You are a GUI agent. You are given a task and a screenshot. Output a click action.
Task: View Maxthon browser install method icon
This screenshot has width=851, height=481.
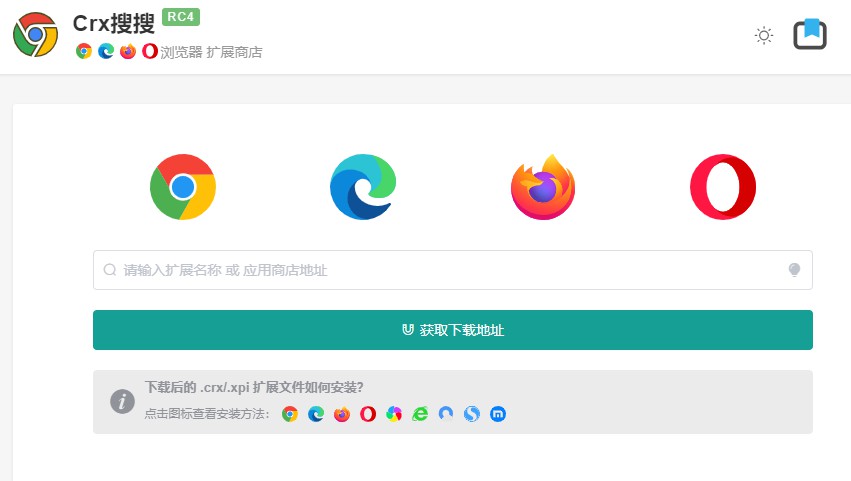point(498,414)
